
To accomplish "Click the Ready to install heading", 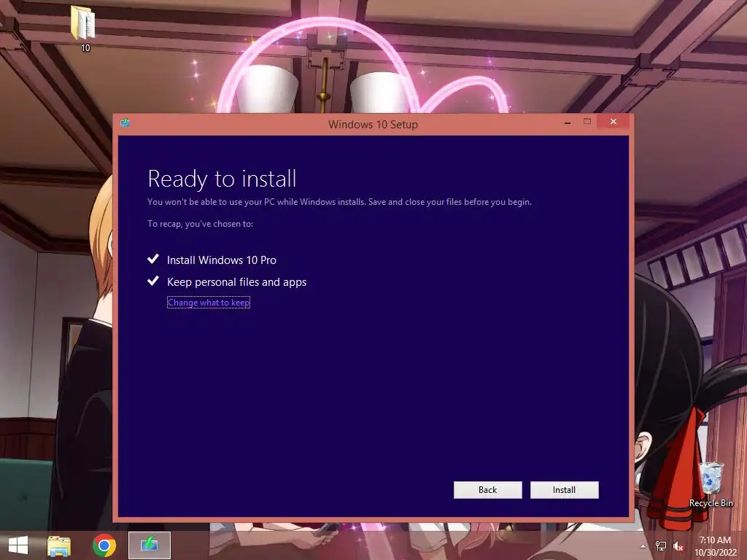I will tap(222, 179).
